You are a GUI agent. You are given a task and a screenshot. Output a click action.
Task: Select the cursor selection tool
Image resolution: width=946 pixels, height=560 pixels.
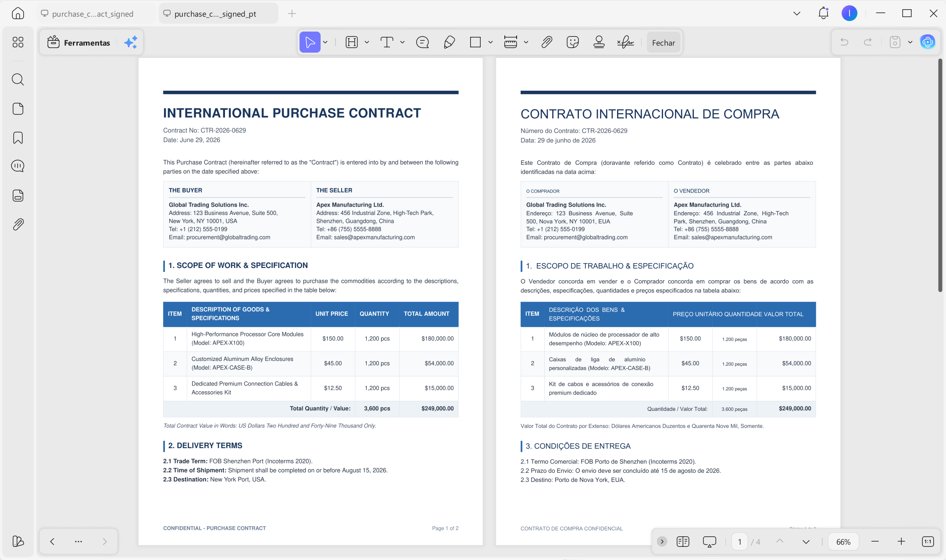(x=310, y=42)
